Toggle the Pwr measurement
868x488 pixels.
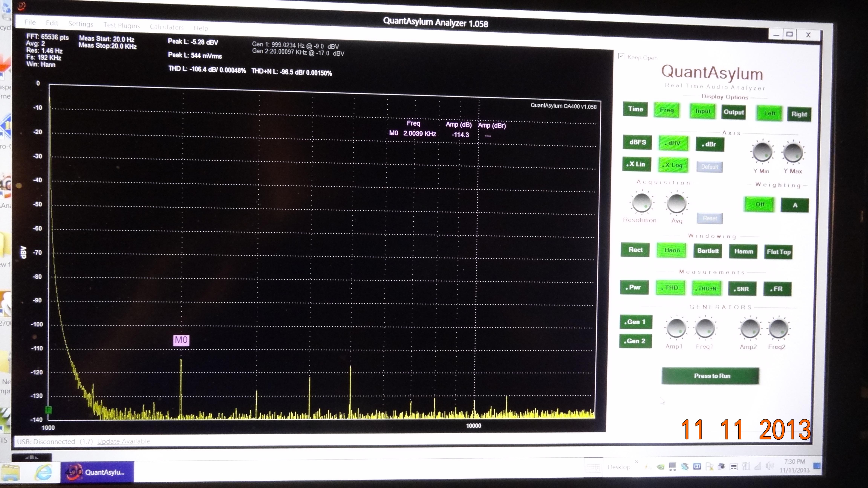634,288
